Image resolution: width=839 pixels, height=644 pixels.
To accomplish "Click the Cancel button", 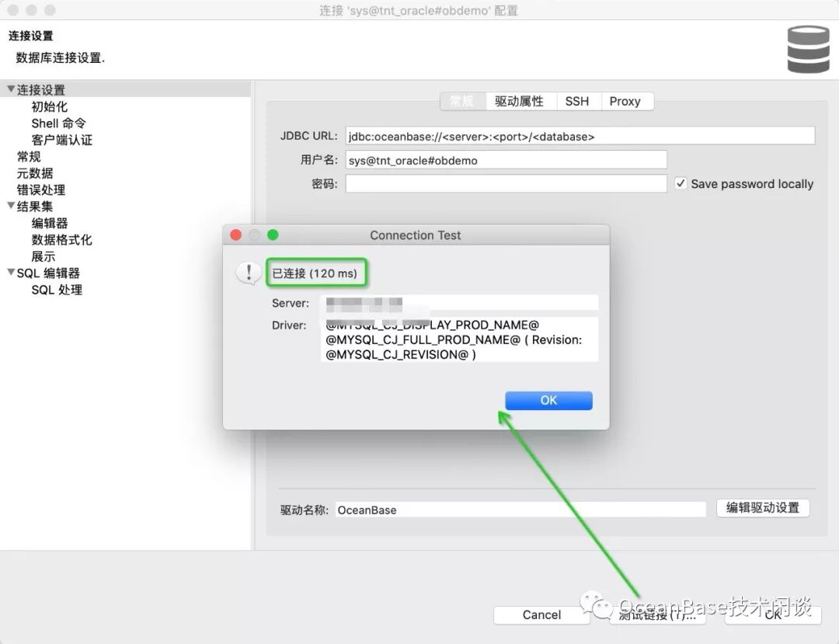I will (x=541, y=614).
